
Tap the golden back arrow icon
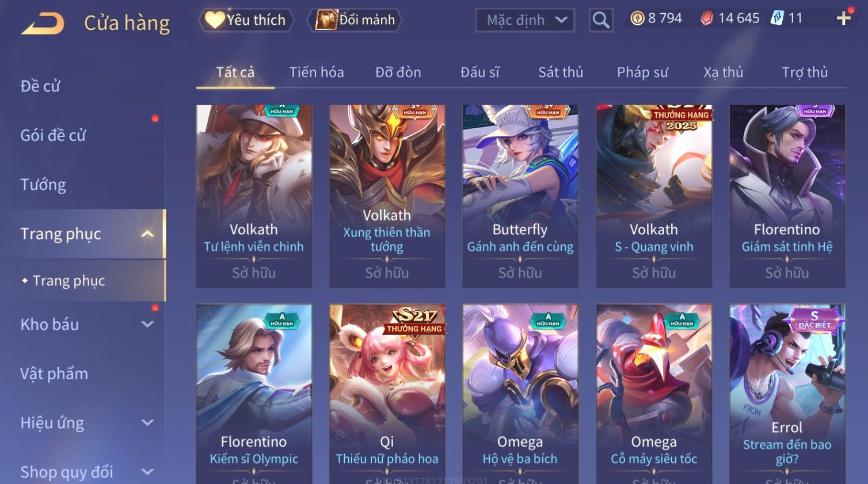click(x=43, y=24)
